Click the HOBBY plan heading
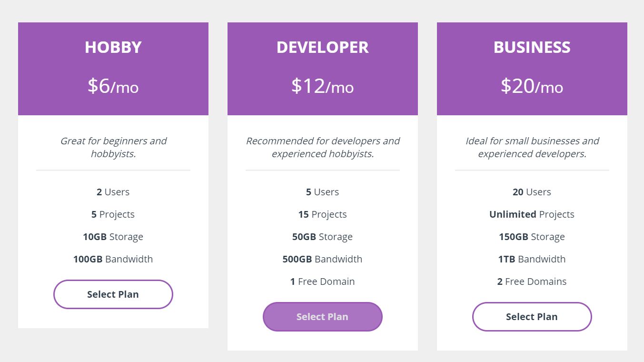 (x=113, y=47)
